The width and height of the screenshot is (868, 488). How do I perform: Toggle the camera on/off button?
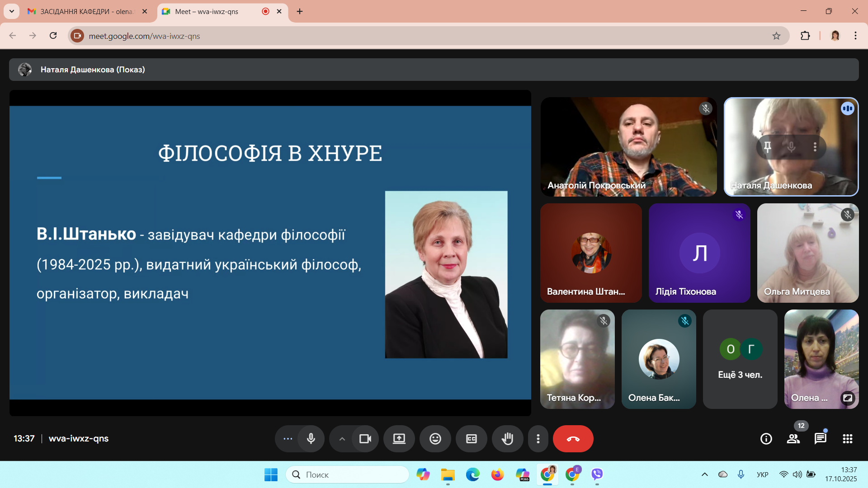click(x=365, y=439)
